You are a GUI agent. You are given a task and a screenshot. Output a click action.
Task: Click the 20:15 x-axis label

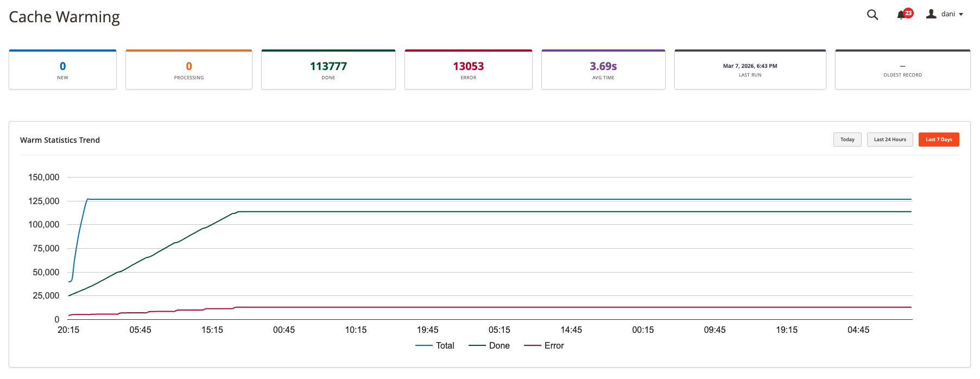pos(68,330)
